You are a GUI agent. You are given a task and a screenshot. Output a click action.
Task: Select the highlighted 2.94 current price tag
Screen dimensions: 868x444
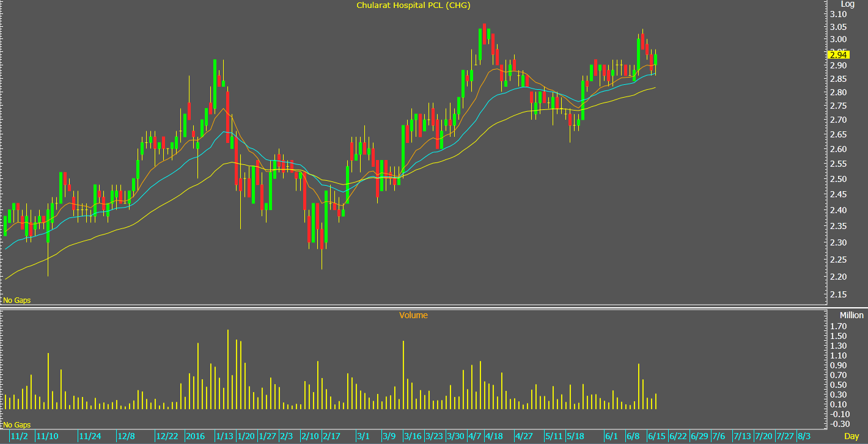coord(837,54)
